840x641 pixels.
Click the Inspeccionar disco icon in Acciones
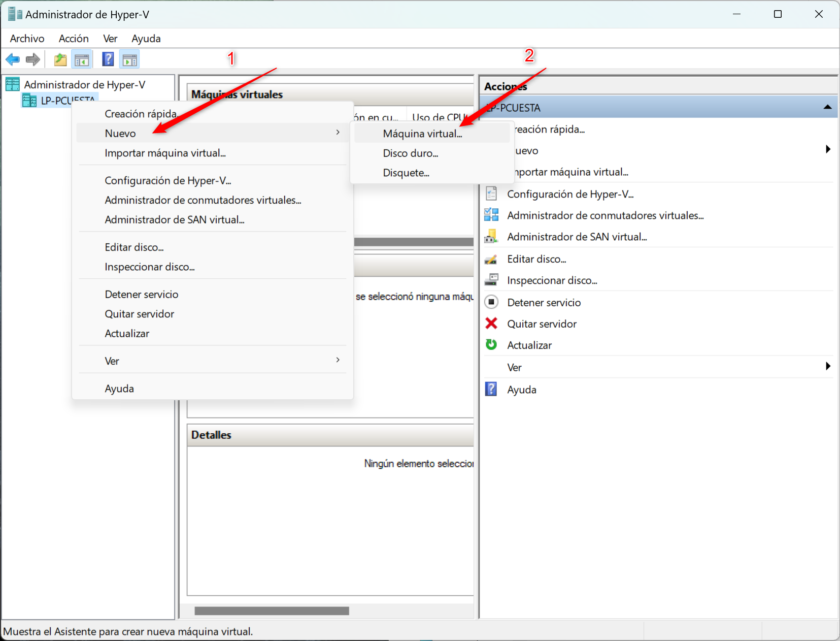click(x=491, y=280)
